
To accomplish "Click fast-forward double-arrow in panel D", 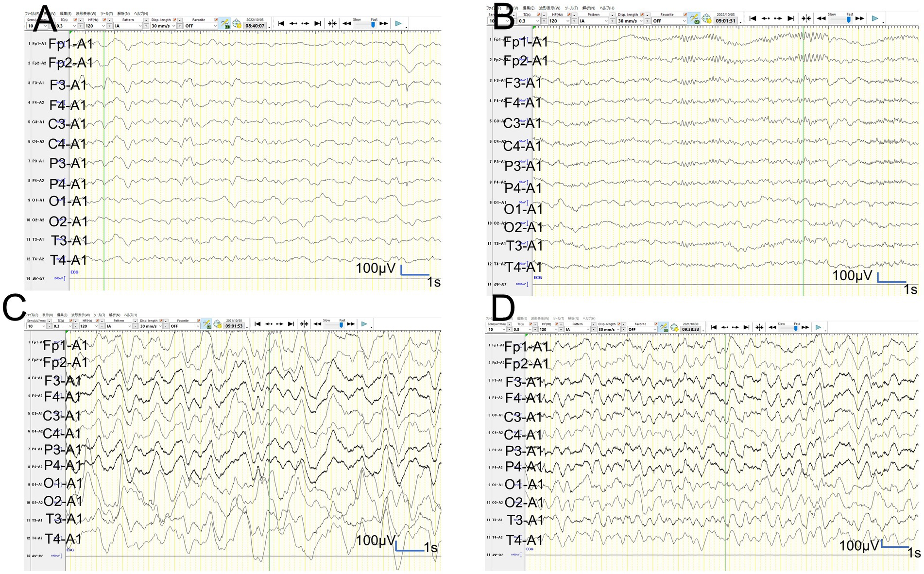I will [x=805, y=327].
